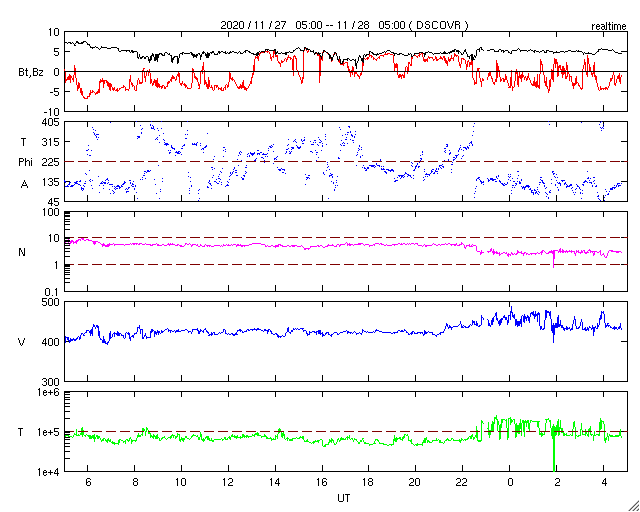Click the 'Bt,Bz' axis label
Screen dimensions: 640x512
pos(31,73)
